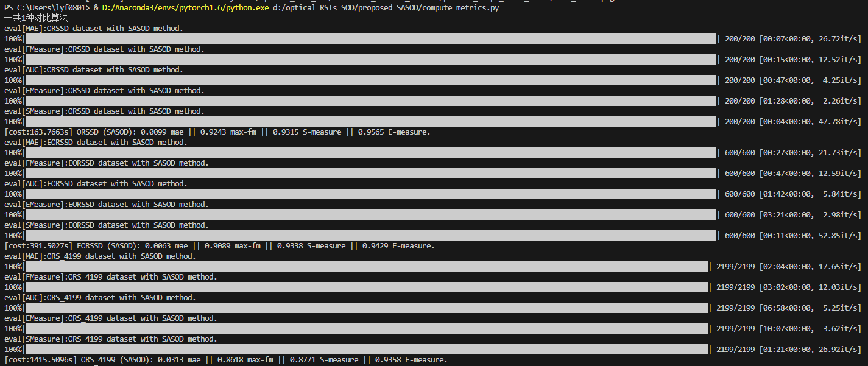
Task: Click the EORSSD MAE eval heading
Action: click(96, 142)
